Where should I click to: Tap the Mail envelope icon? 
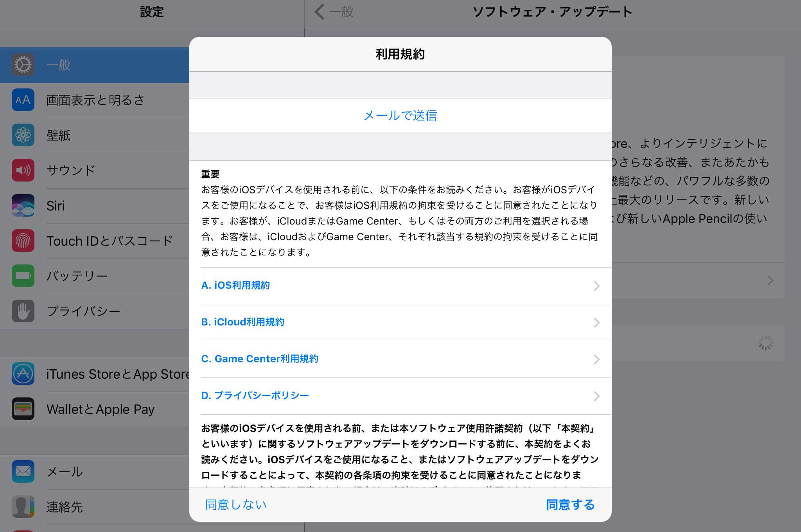pos(23,472)
